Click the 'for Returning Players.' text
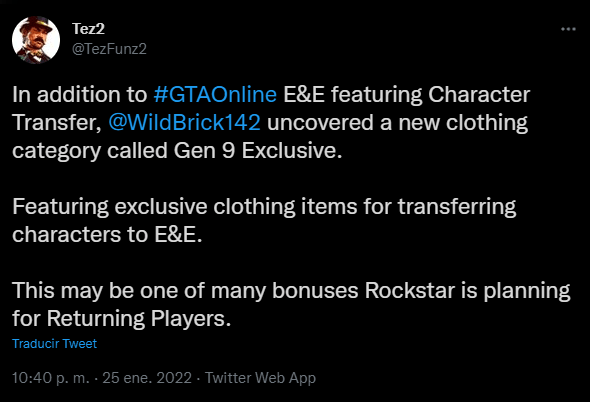 click(x=122, y=319)
